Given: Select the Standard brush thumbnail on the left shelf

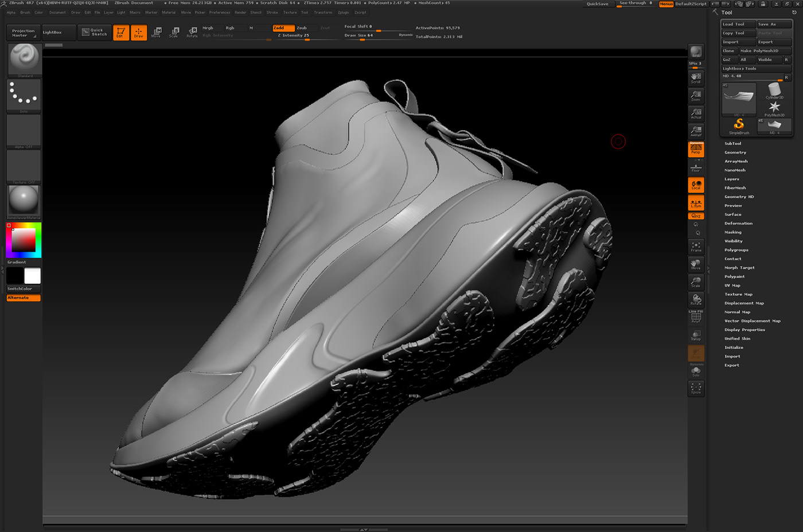Looking at the screenshot, I should (x=24, y=57).
